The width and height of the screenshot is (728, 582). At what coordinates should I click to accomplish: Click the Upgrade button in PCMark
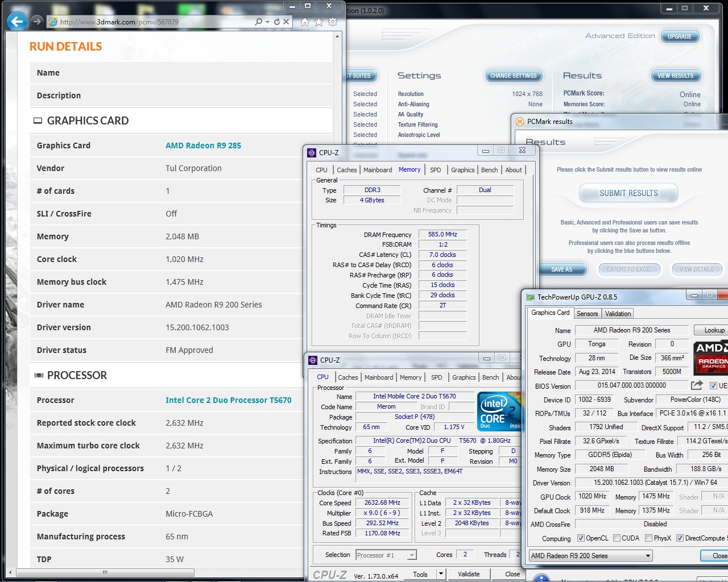tap(680, 36)
